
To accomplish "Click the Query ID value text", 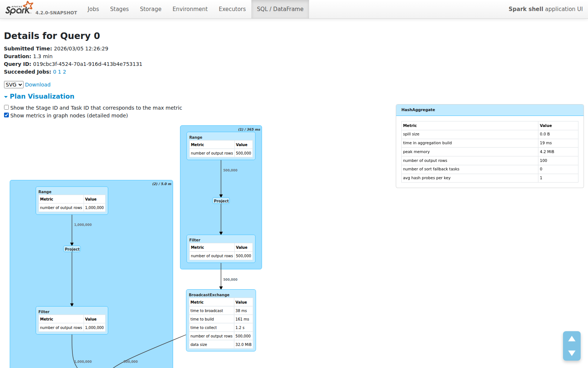I will pyautogui.click(x=87, y=64).
